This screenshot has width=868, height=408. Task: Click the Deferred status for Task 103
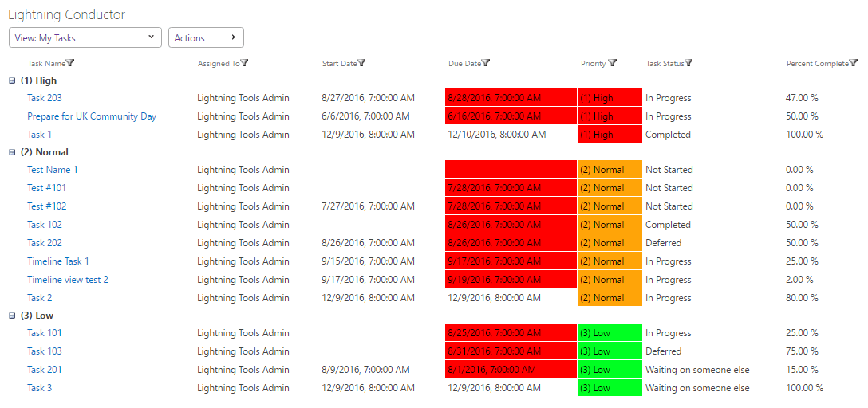[663, 351]
